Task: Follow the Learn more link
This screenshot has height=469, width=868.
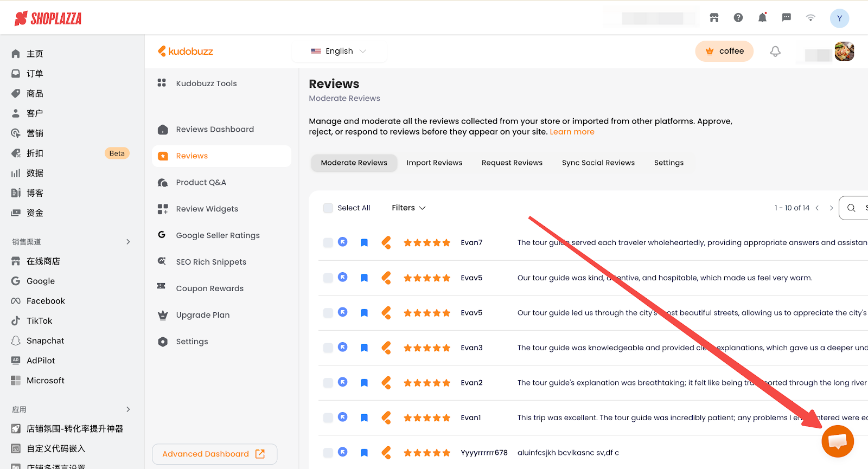Action: click(572, 132)
